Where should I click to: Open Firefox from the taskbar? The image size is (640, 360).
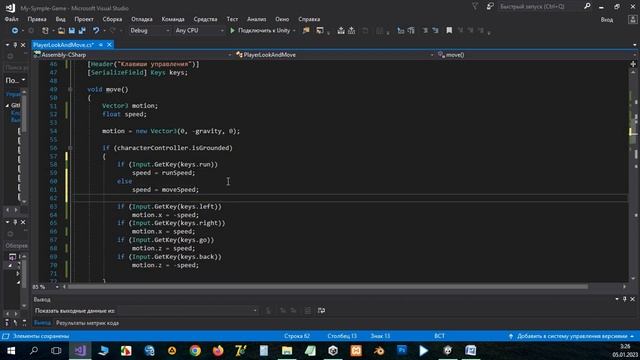coord(218,351)
